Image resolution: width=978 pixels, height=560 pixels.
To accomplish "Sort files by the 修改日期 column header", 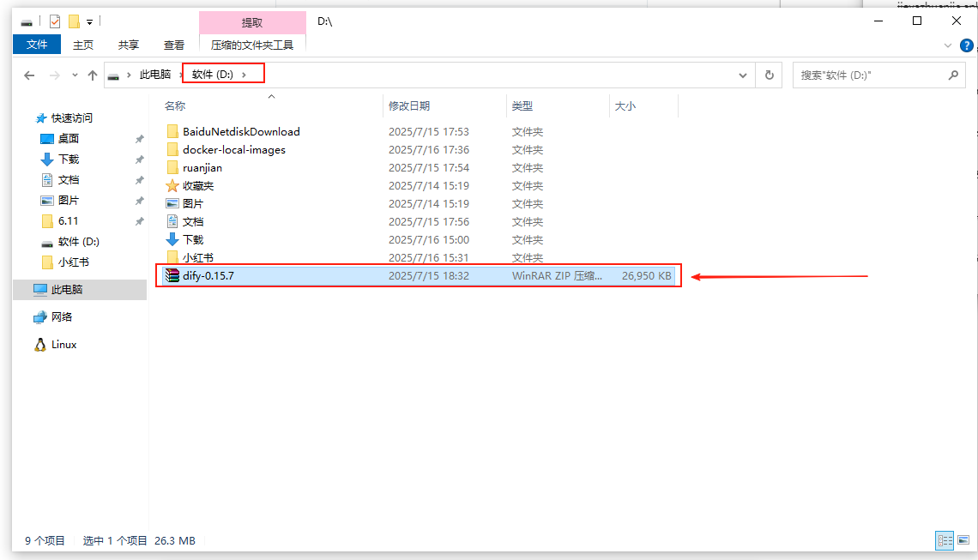I will pos(409,106).
